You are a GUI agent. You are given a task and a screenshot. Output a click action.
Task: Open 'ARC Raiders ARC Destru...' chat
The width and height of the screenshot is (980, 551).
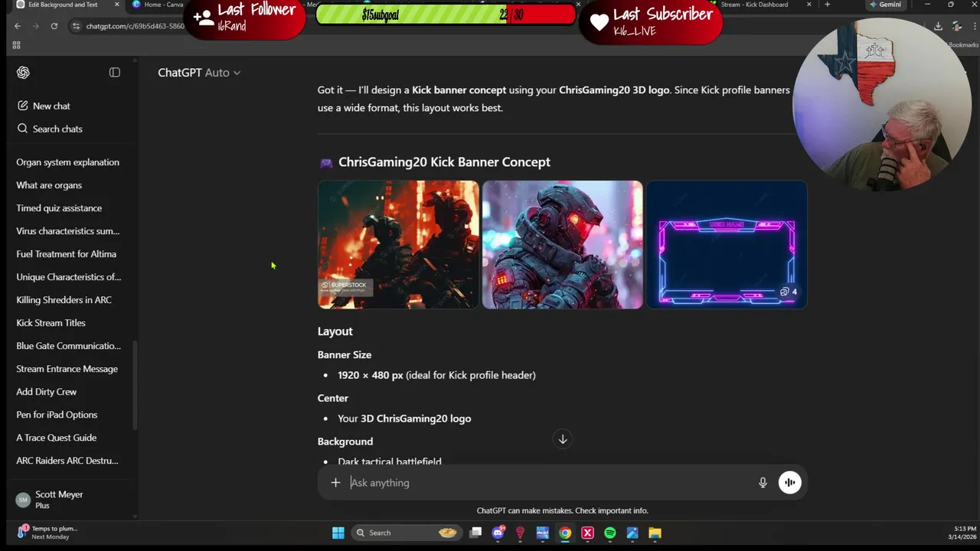tap(69, 461)
